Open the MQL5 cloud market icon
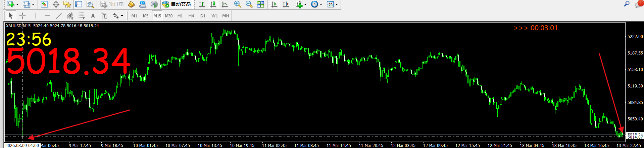 tap(143, 4)
